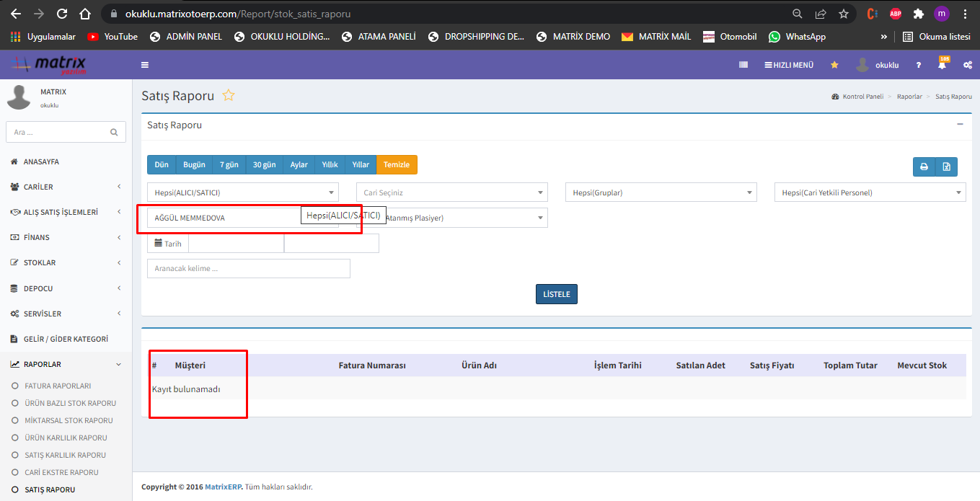Open FATURA RAPORLARI in sidebar

point(58,386)
